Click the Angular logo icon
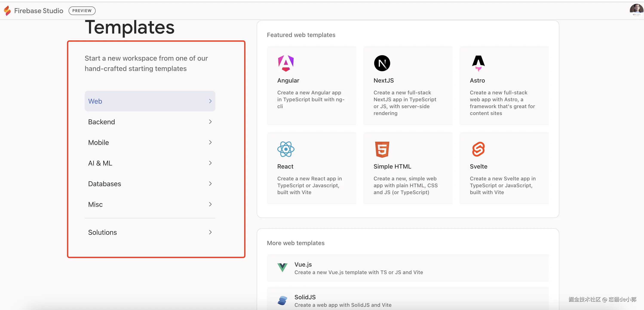The width and height of the screenshot is (644, 310). click(x=286, y=63)
